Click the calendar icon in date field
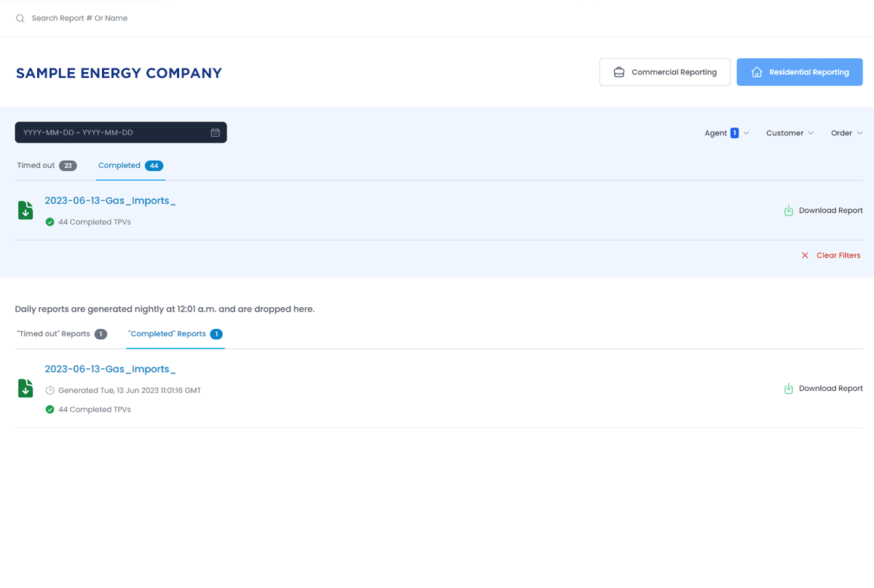The height and width of the screenshot is (588, 874). [x=215, y=132]
